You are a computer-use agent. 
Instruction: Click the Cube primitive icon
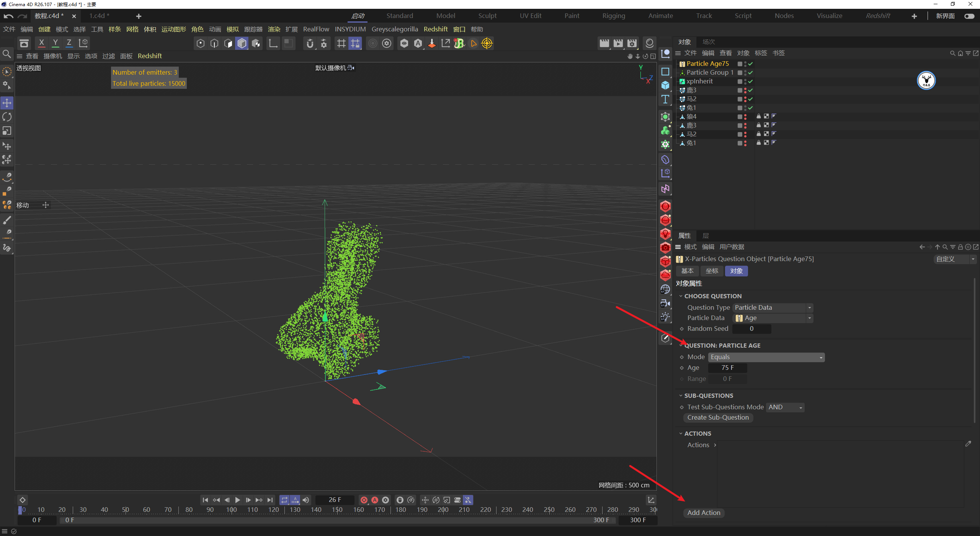pyautogui.click(x=665, y=85)
